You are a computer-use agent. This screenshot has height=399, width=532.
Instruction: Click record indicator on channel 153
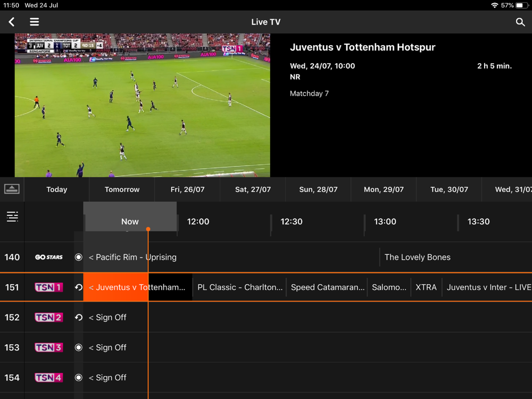[78, 347]
